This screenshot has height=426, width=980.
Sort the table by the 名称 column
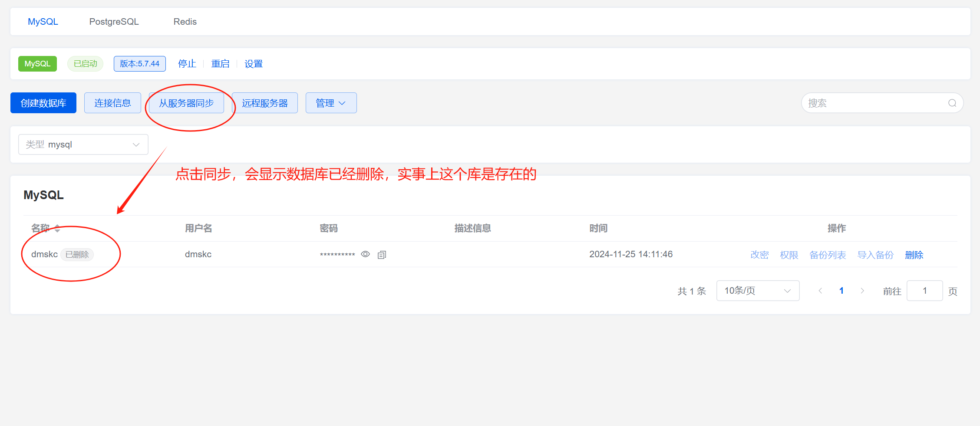57,229
